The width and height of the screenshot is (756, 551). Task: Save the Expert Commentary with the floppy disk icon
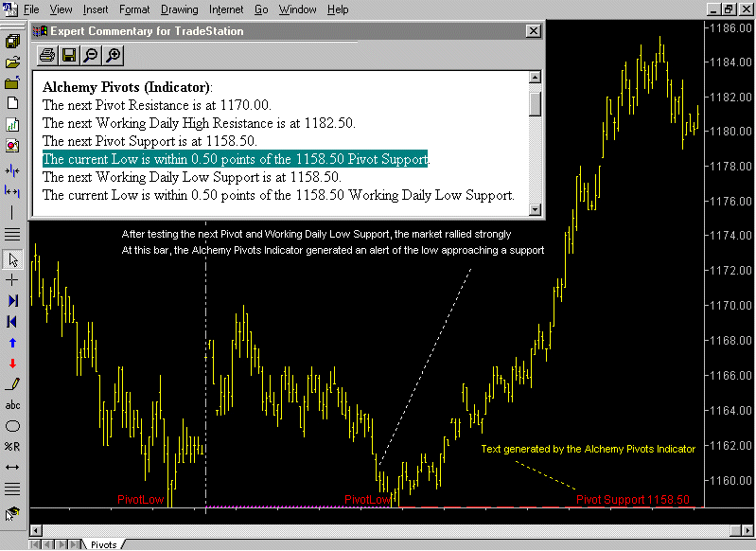tap(69, 56)
